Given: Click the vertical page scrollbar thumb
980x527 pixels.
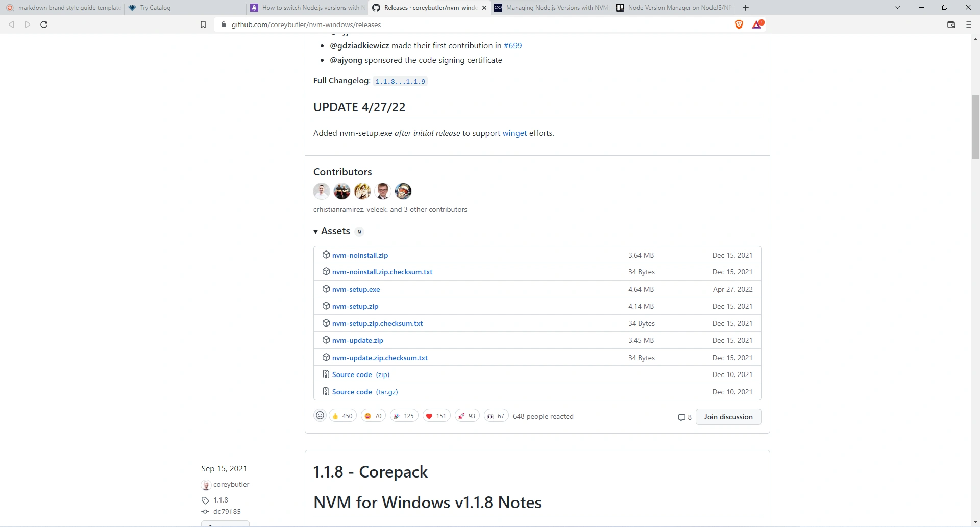Looking at the screenshot, I should coord(975,128).
